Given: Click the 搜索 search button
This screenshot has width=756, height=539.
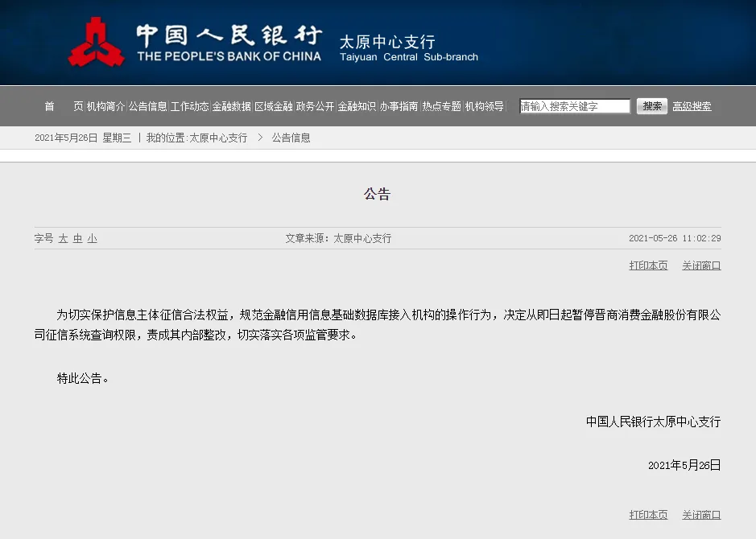Looking at the screenshot, I should point(652,106).
